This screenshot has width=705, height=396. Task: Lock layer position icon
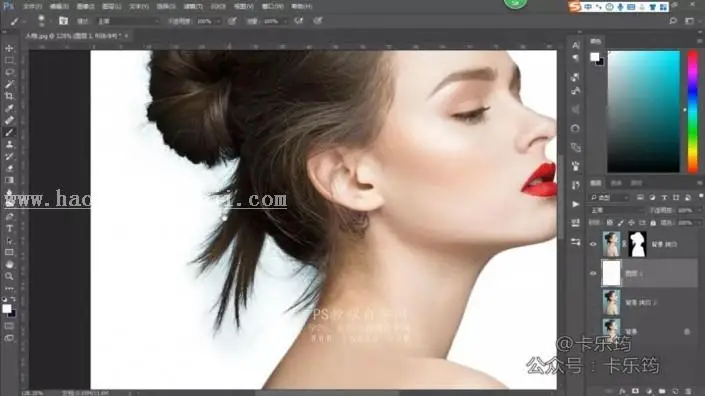point(631,222)
